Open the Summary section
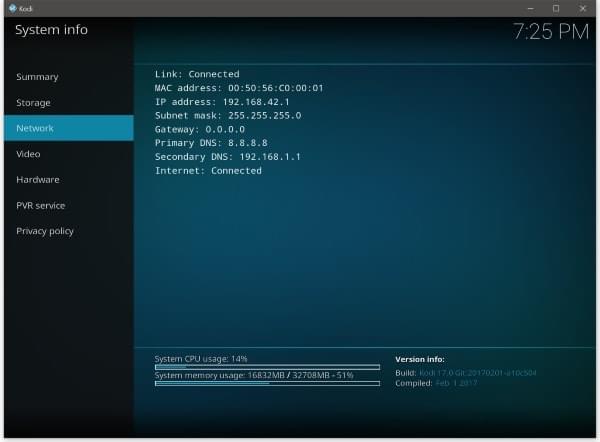 click(x=37, y=77)
